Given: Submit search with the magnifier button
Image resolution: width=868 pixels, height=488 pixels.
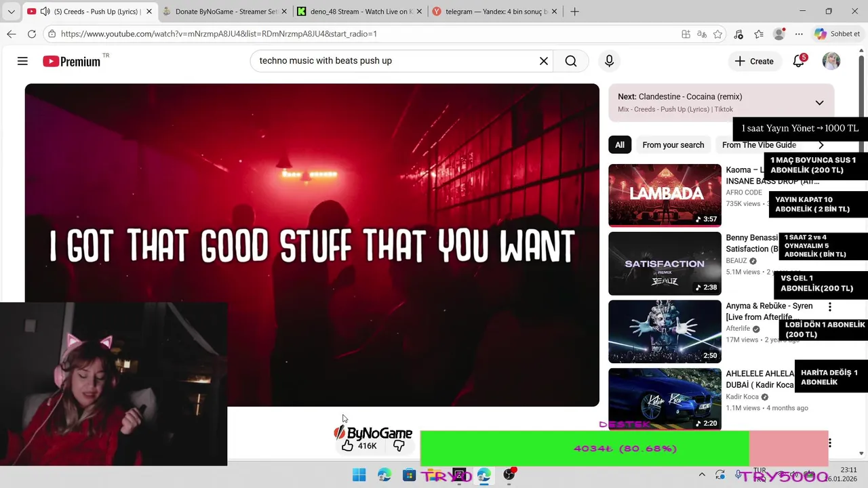Looking at the screenshot, I should point(571,61).
